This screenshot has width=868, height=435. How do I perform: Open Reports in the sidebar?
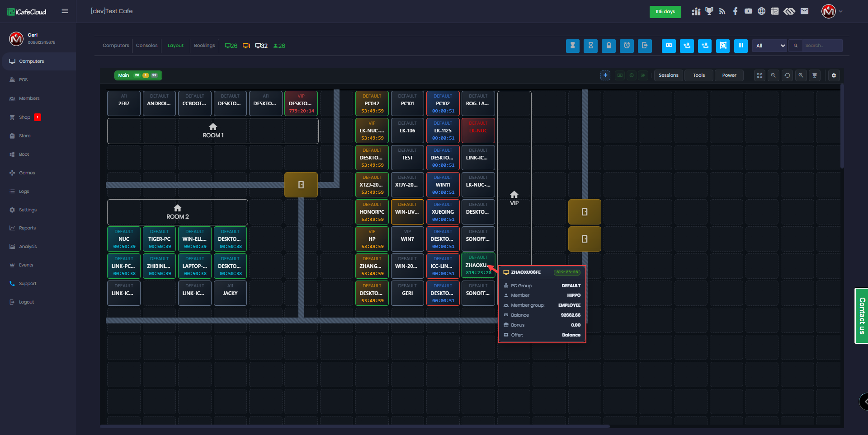[27, 228]
